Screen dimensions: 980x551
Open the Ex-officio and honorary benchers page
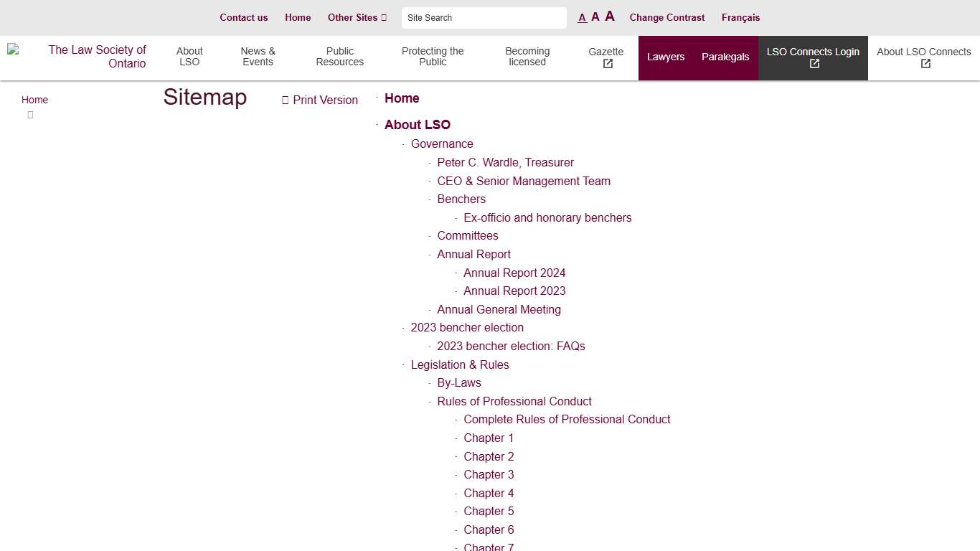click(x=547, y=217)
